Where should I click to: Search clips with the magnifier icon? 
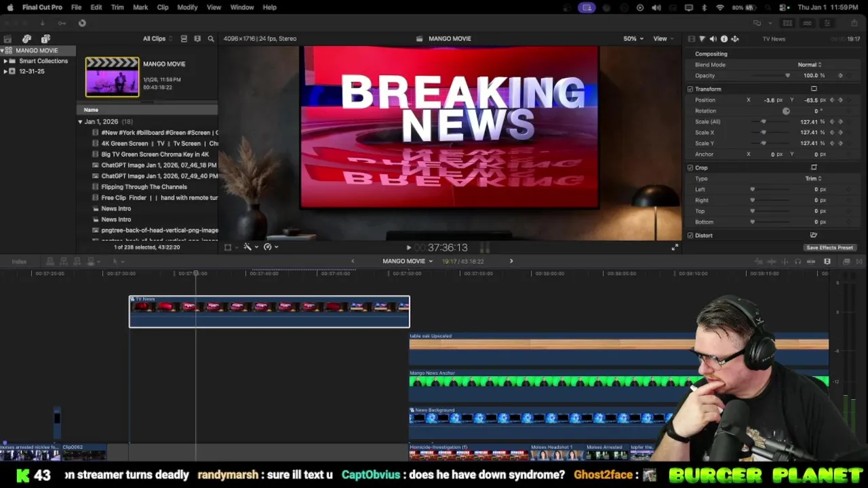[x=211, y=39]
